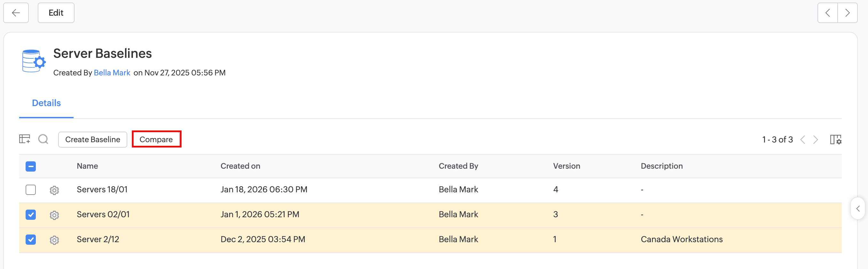868x269 pixels.
Task: Uncheck the Servers 02/01 row checkbox
Action: (x=31, y=215)
